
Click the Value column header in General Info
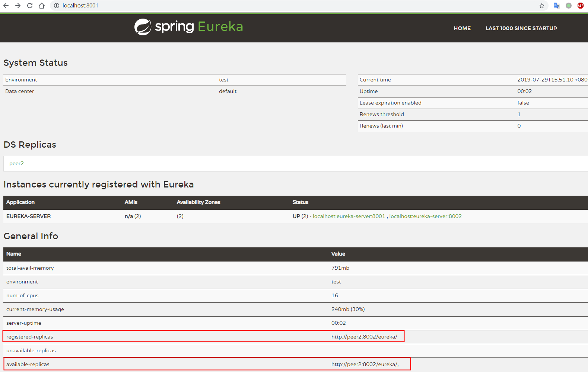pyautogui.click(x=339, y=254)
